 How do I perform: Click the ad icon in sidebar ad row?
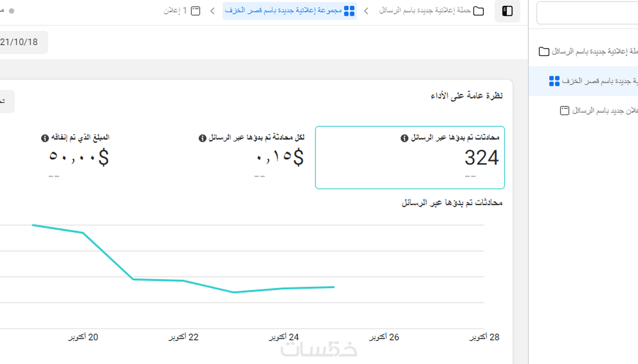[x=564, y=111]
